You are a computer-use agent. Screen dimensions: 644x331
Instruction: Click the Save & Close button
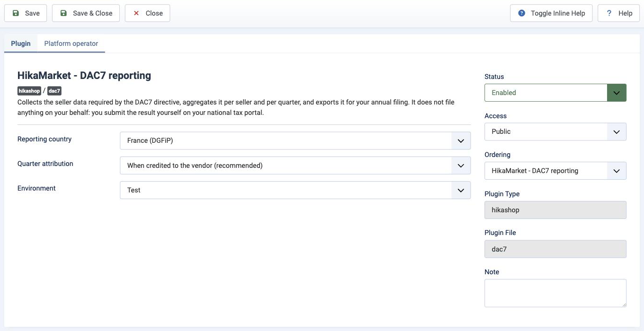pos(86,13)
